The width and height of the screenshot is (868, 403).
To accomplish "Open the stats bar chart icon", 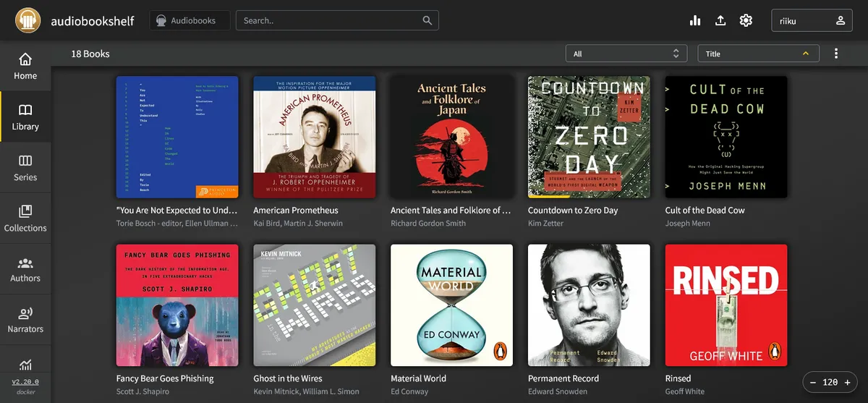I will (695, 20).
